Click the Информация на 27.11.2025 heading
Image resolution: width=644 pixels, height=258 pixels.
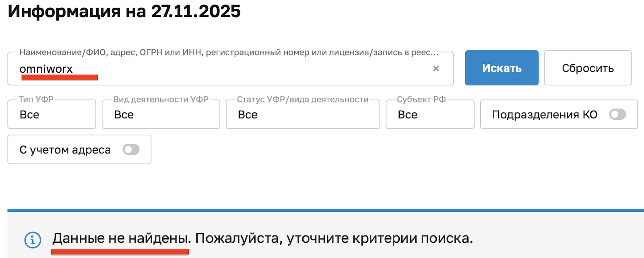124,11
